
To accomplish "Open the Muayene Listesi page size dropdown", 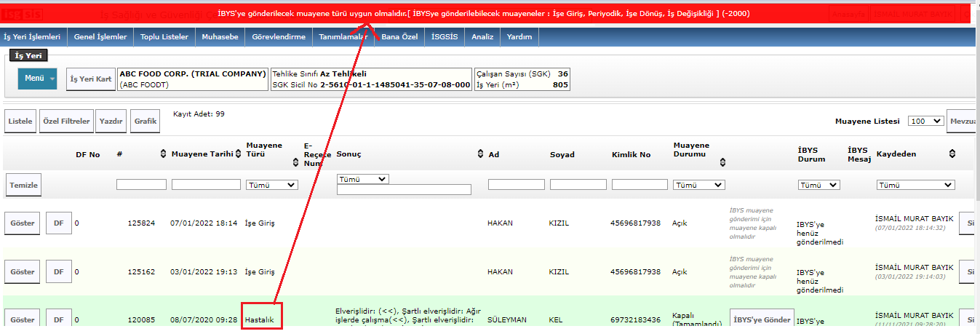I will click(926, 121).
